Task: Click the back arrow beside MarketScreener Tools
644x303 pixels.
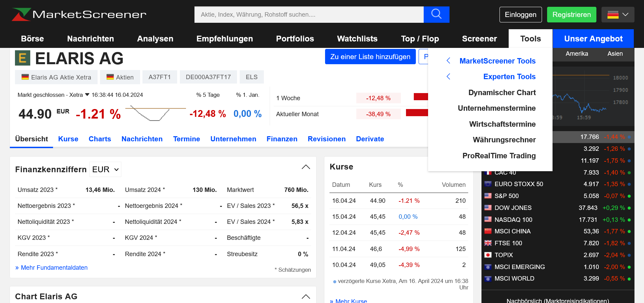Action: click(x=448, y=61)
